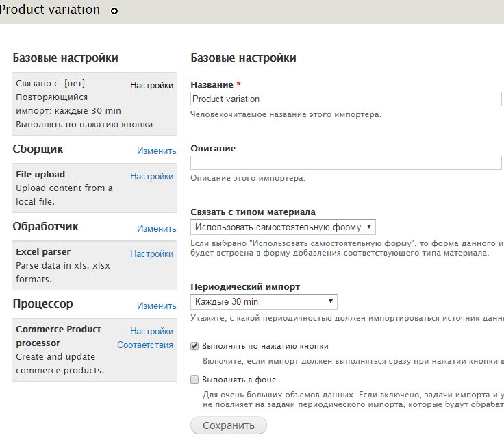
Task: Toggle the 'Выполнять в фоне' checkbox
Action: (x=194, y=379)
